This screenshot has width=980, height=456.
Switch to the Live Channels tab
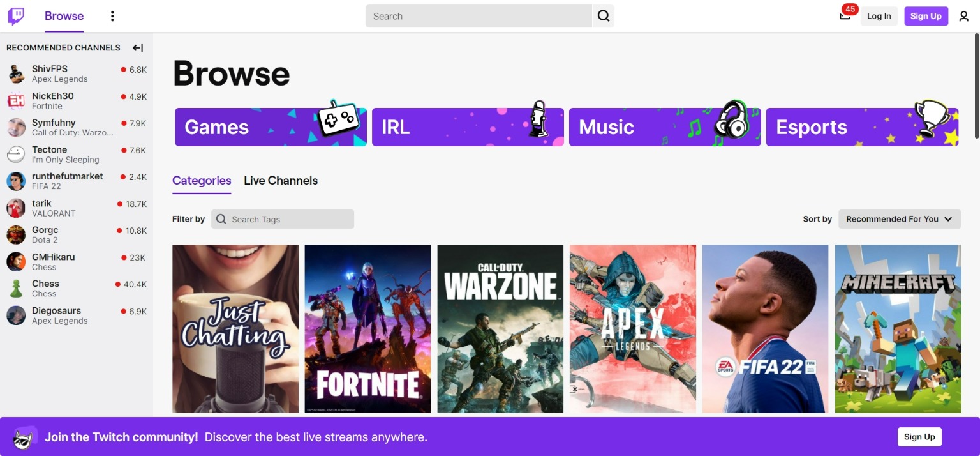coord(281,181)
